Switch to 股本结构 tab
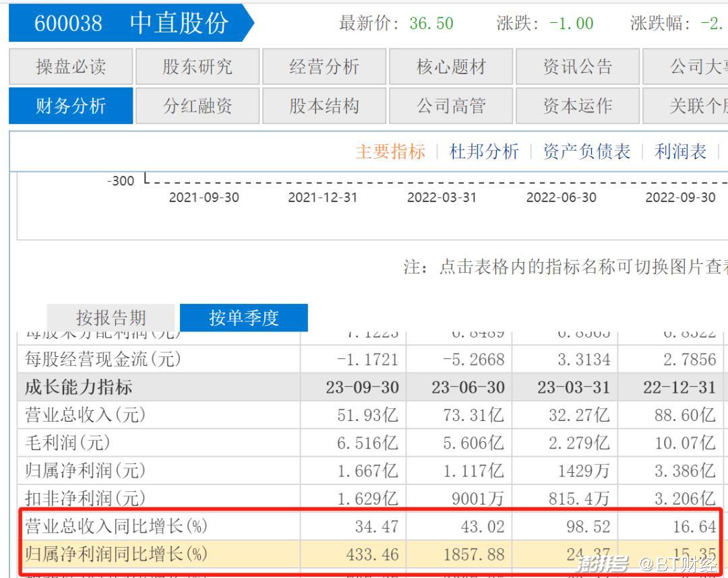This screenshot has height=578, width=728. pos(324,106)
